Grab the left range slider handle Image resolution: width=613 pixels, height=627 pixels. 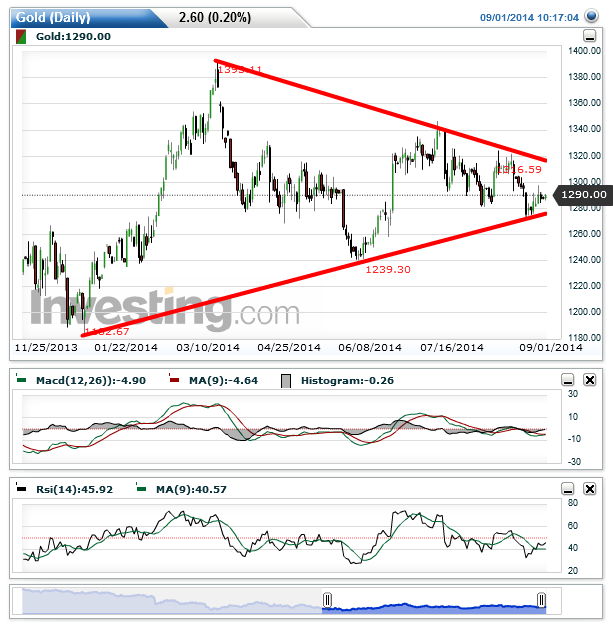pyautogui.click(x=327, y=600)
